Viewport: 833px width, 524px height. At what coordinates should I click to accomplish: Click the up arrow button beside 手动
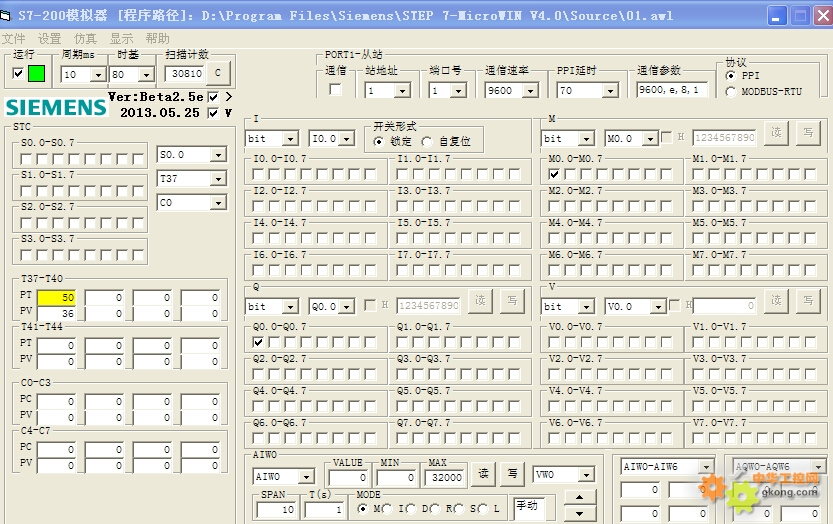tap(579, 497)
